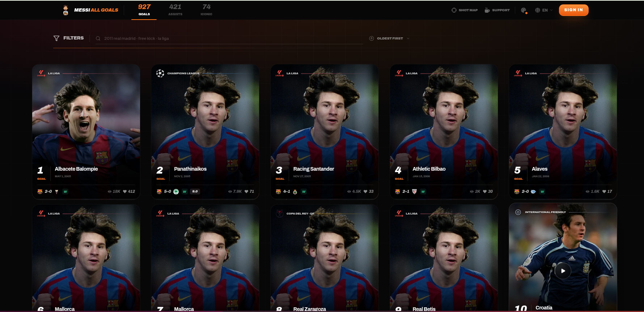The height and width of the screenshot is (312, 644).
Task: Click the views eye icon on Athletic Bilbao card
Action: click(472, 192)
